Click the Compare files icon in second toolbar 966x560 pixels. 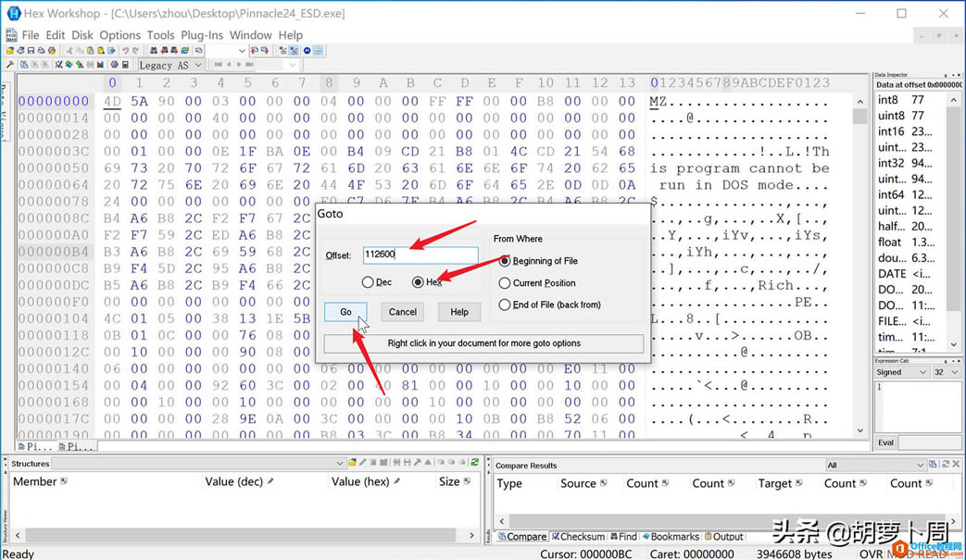(24, 65)
